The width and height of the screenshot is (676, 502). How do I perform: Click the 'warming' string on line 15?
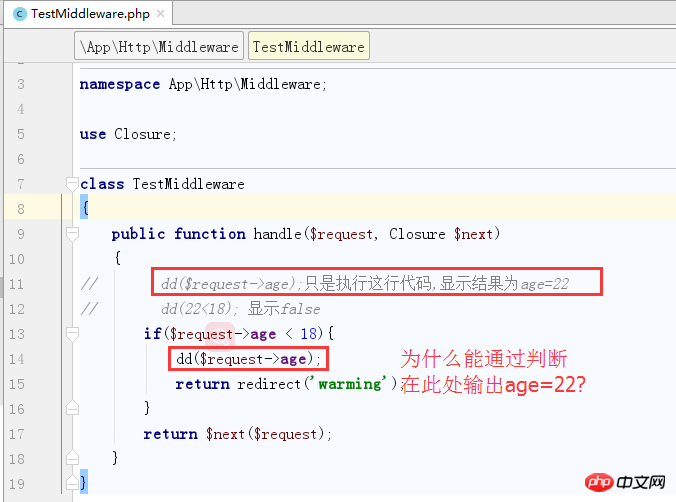tap(350, 384)
